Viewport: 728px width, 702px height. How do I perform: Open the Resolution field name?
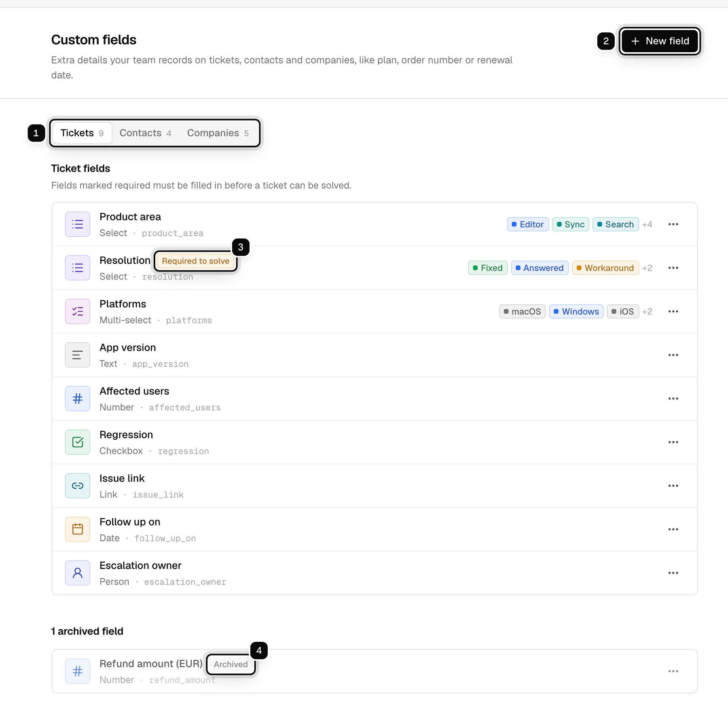[125, 261]
